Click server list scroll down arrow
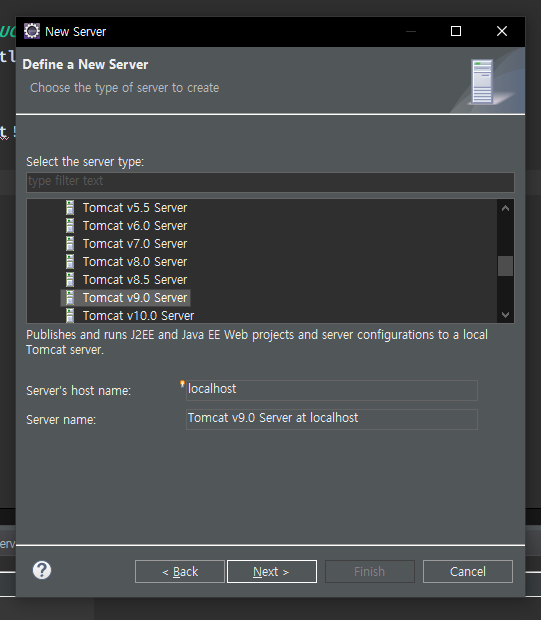Screen dimensions: 541x620 [505, 315]
